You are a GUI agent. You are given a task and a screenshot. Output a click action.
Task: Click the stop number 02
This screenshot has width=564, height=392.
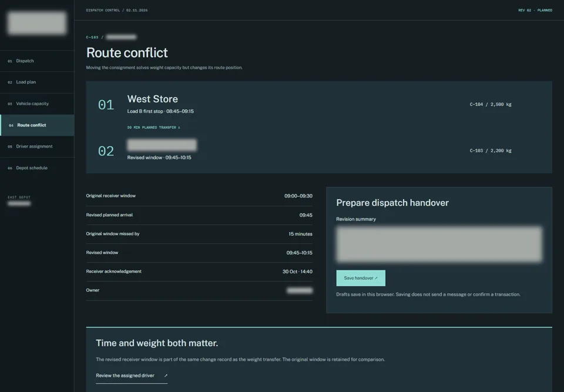[106, 151]
